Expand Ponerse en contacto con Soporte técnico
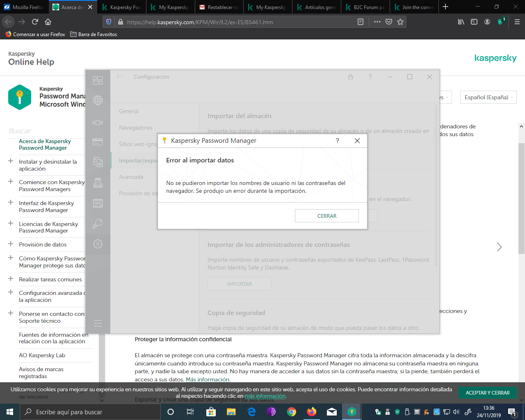The height and width of the screenshot is (420, 525). [11, 313]
